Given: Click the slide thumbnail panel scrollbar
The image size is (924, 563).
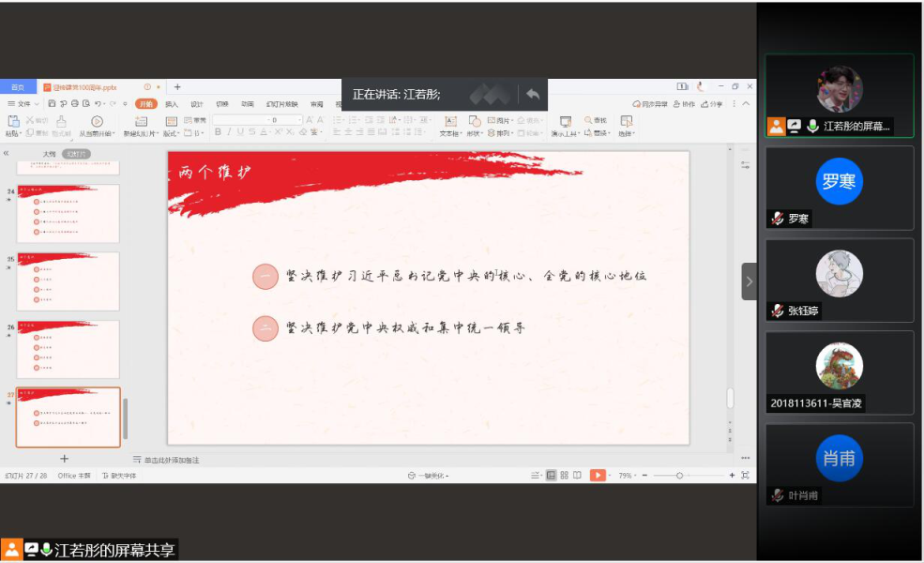Looking at the screenshot, I should (125, 418).
